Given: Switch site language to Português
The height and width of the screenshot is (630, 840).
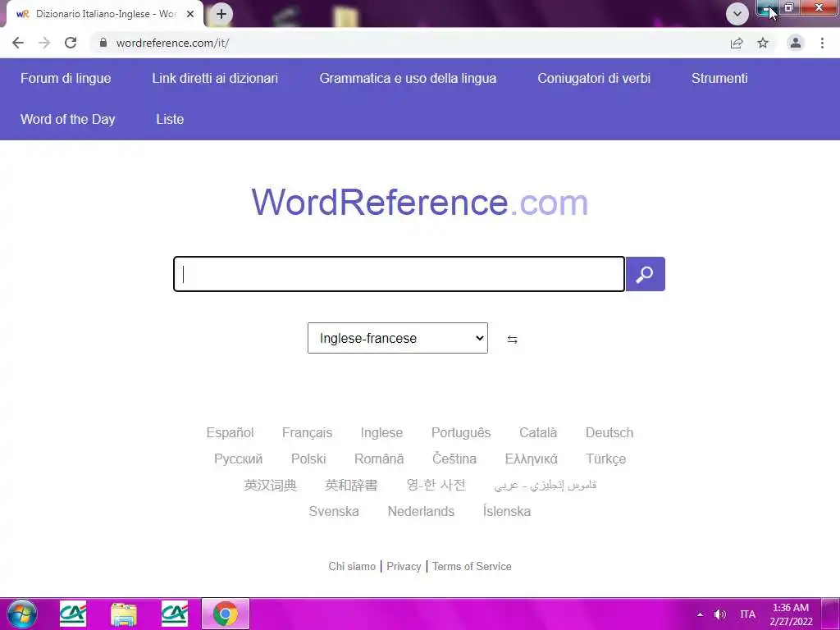Looking at the screenshot, I should (461, 432).
